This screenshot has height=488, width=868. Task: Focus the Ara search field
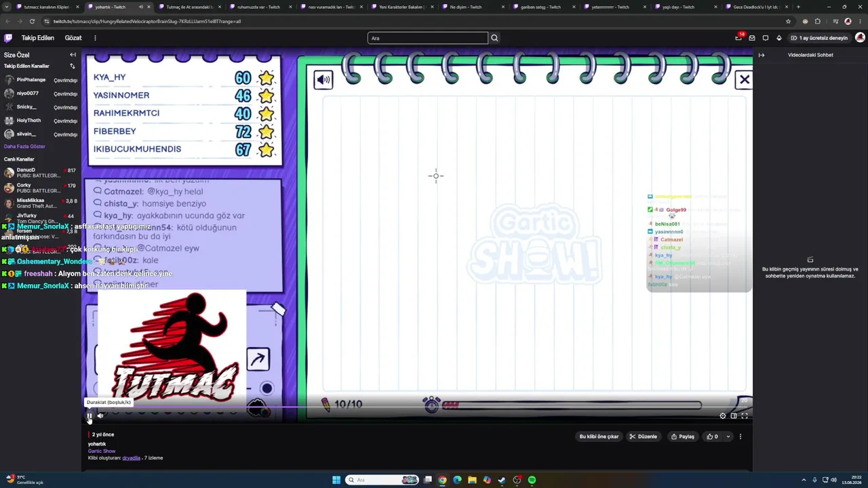[428, 38]
